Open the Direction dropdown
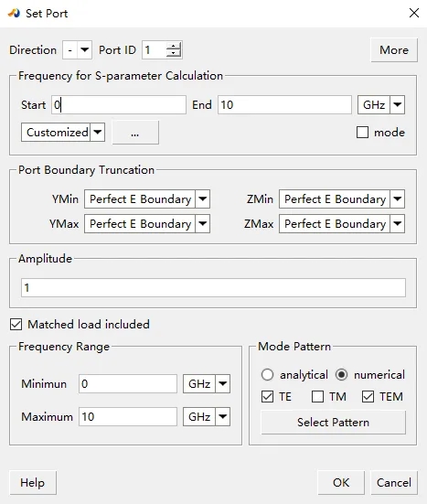This screenshot has width=427, height=504. (78, 49)
